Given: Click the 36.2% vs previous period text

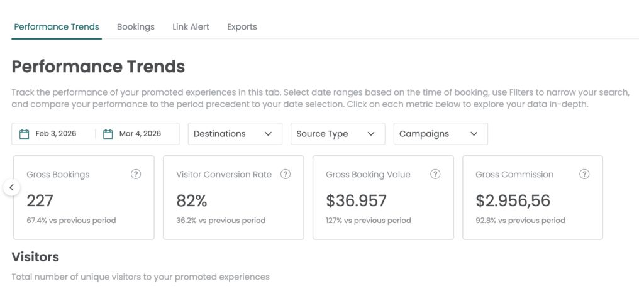Looking at the screenshot, I should (x=221, y=221).
